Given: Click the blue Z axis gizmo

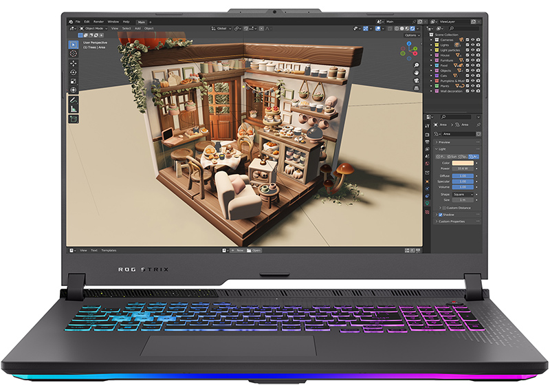Looking at the screenshot, I should (x=409, y=43).
